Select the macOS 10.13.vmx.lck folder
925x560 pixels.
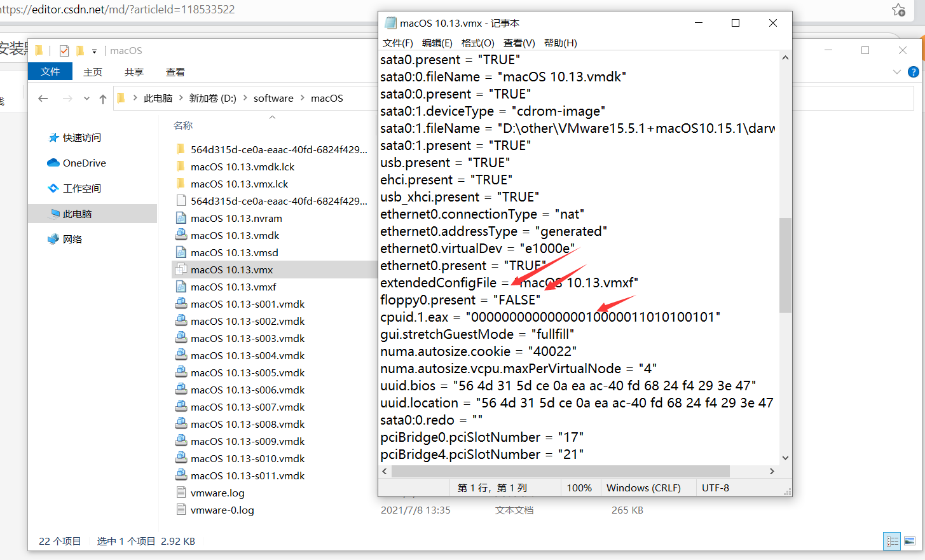point(239,184)
